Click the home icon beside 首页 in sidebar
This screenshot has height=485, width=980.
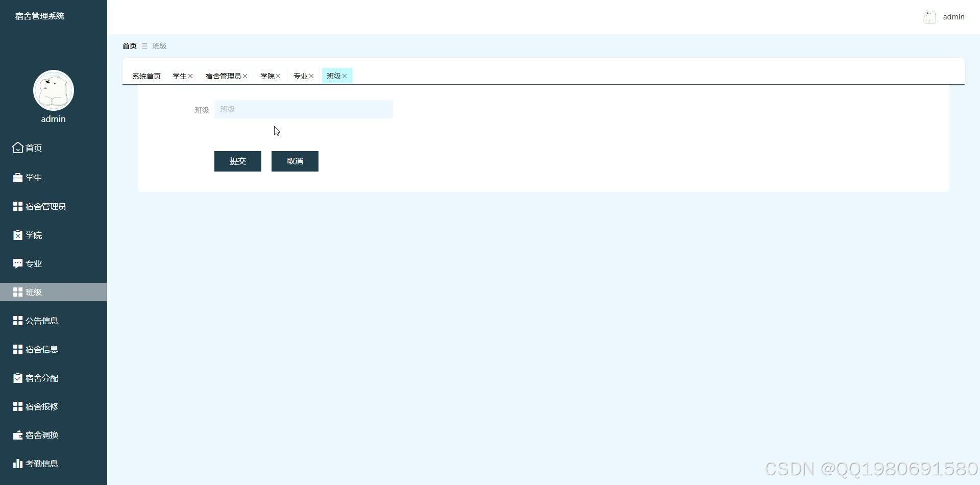[18, 148]
